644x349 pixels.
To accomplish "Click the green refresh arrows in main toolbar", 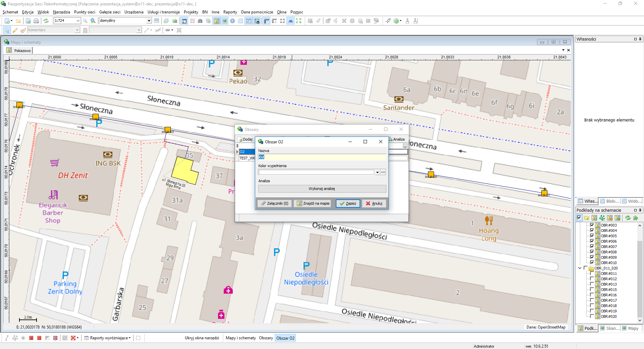I will coord(46,21).
